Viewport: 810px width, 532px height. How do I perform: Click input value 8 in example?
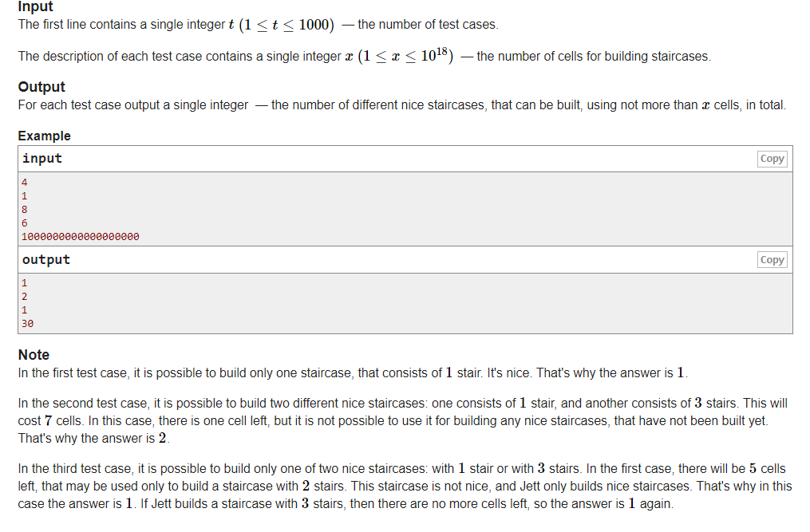24,210
